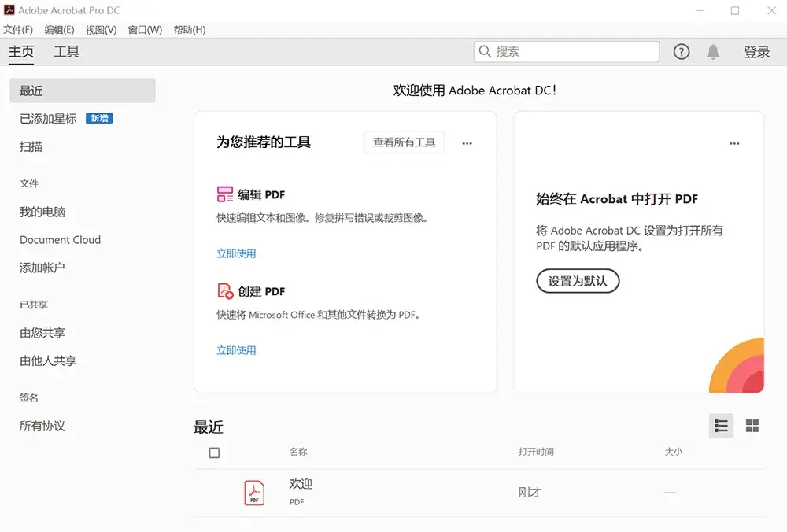Click 立即使用 under 编辑 PDF
787x532 pixels.
[237, 253]
